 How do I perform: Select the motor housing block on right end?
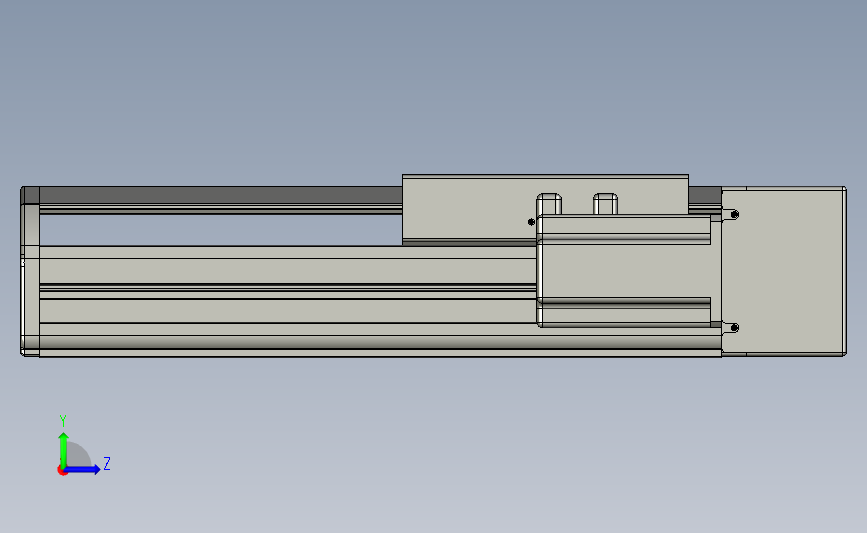[x=784, y=271]
